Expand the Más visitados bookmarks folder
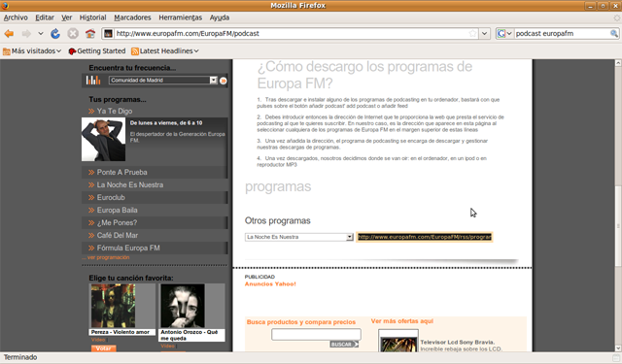The height and width of the screenshot is (364, 622). click(x=32, y=51)
